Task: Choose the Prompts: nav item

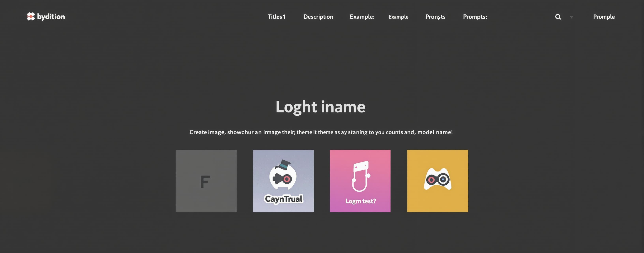Action: pos(475,17)
